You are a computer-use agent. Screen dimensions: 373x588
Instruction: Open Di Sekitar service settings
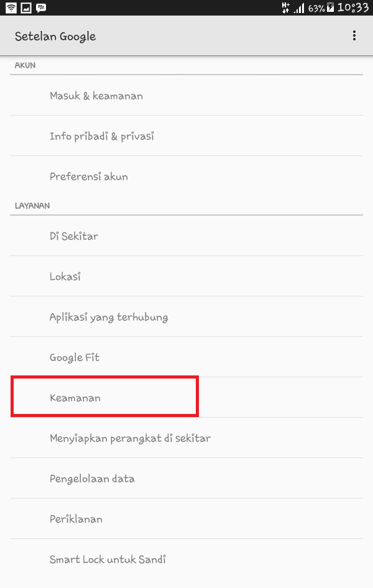pyautogui.click(x=74, y=236)
